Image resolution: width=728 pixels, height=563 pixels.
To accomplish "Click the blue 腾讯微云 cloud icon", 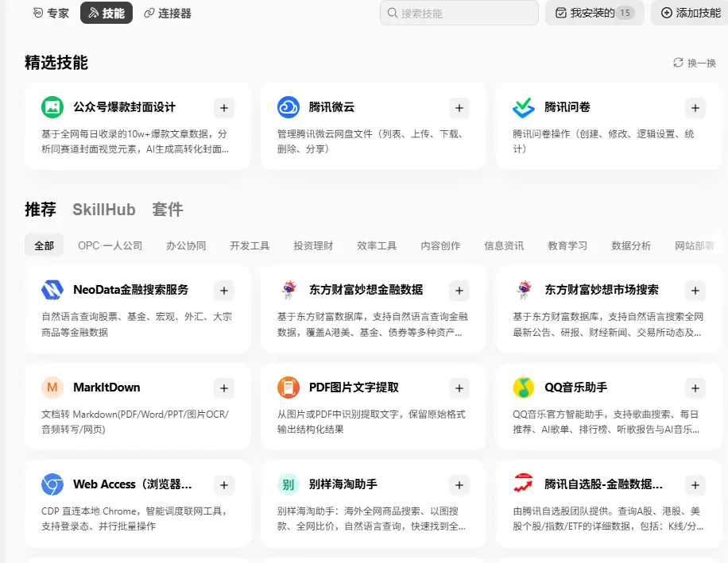I will point(288,107).
